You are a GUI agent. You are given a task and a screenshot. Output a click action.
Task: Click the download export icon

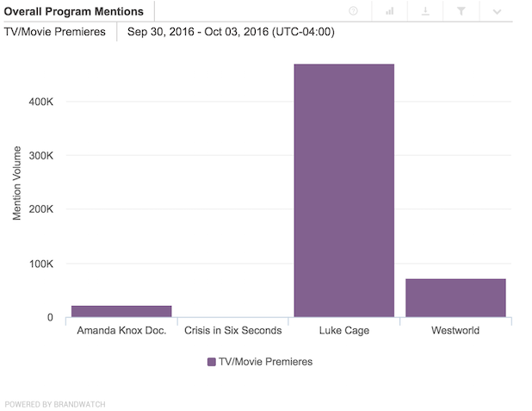pos(425,11)
